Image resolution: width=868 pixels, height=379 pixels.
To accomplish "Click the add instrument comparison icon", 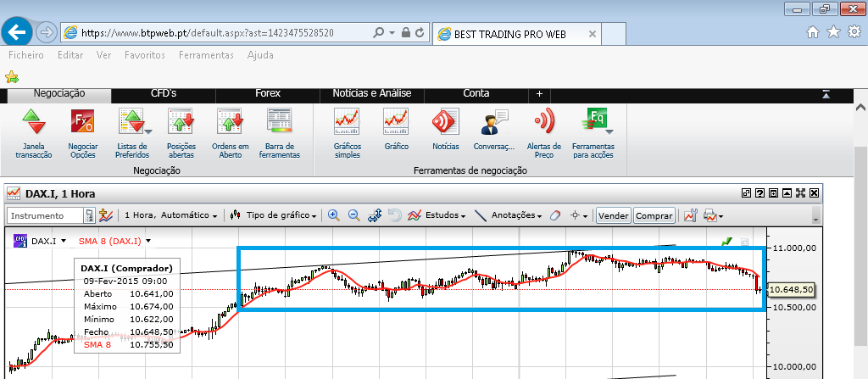I will (x=106, y=215).
